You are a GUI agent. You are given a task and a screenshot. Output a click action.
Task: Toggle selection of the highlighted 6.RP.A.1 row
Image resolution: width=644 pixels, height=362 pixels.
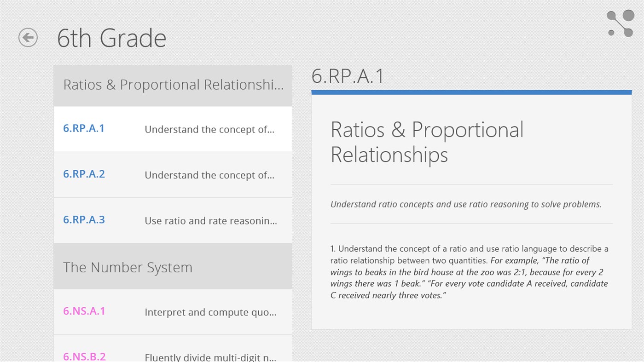[x=173, y=129]
